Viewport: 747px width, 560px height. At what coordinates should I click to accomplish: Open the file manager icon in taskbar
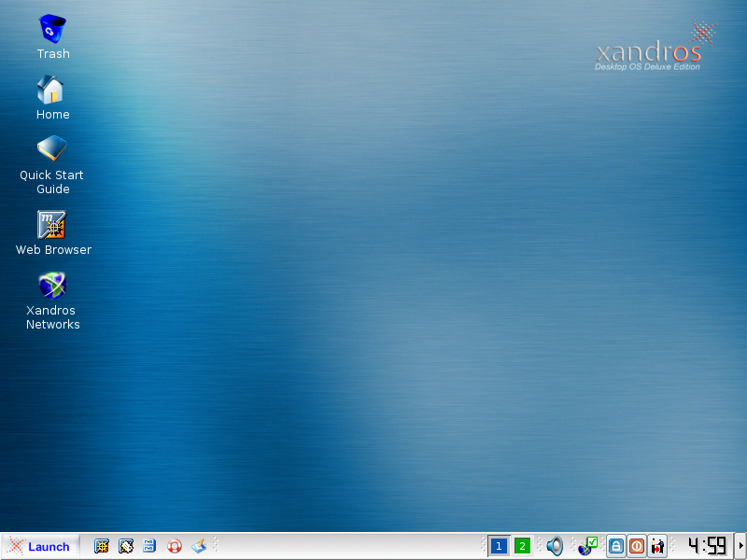pos(149,546)
